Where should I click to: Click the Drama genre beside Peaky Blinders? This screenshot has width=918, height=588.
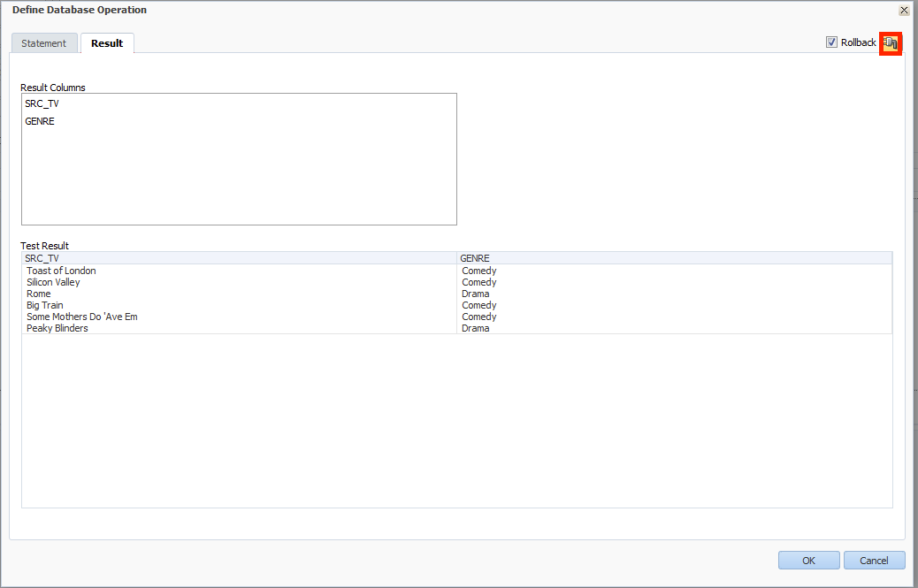476,328
